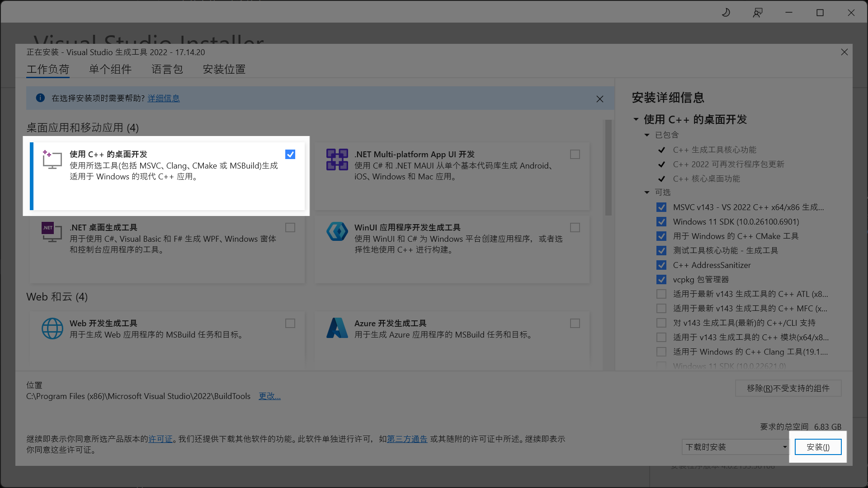The width and height of the screenshot is (868, 488).
Task: Collapse the 已包含 group
Action: tap(647, 135)
